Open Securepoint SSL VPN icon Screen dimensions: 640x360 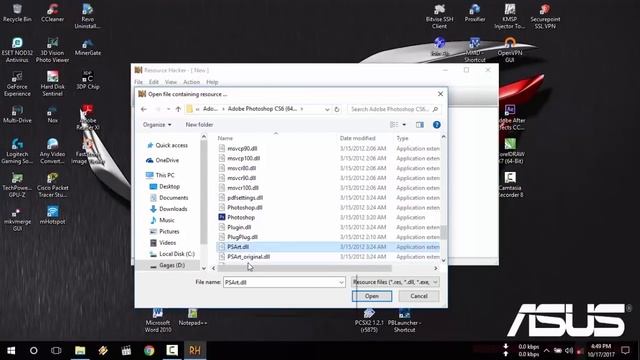[545, 16]
